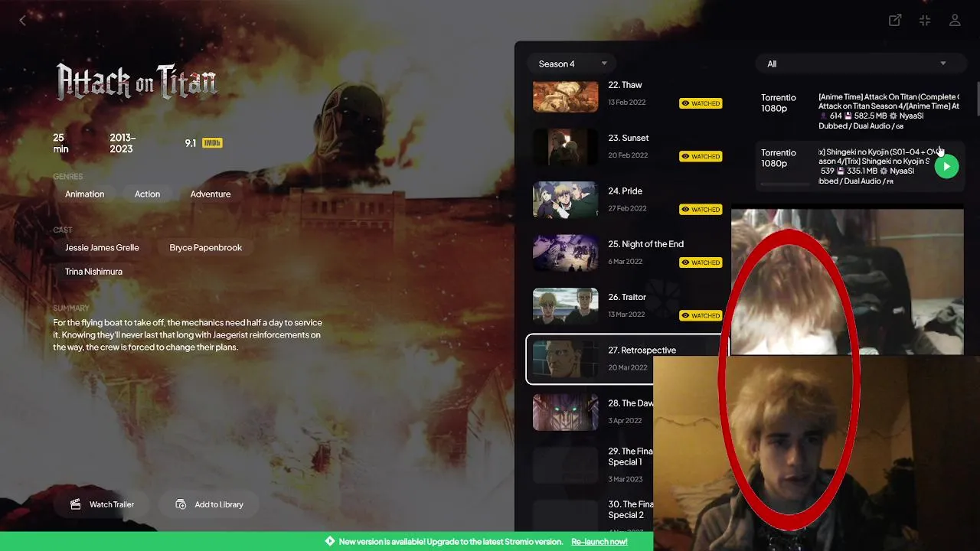Click the IMDb rating badge
The image size is (980, 551).
point(212,143)
